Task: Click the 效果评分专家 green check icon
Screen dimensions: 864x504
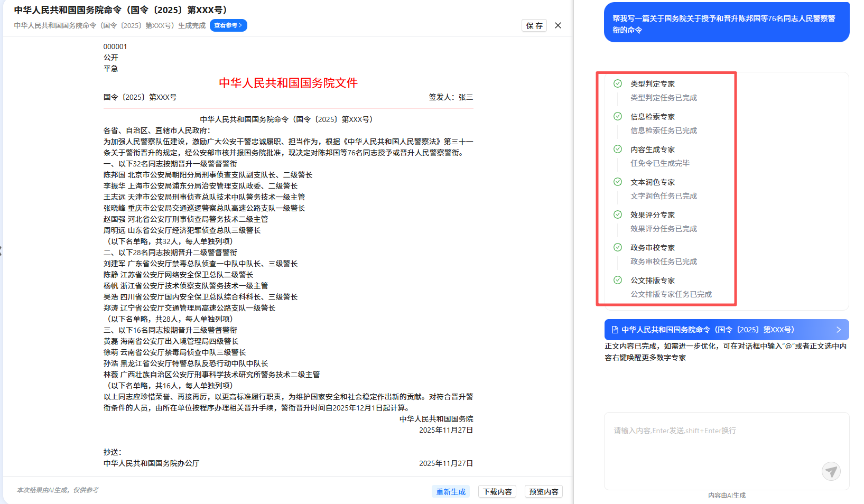Action: point(617,214)
